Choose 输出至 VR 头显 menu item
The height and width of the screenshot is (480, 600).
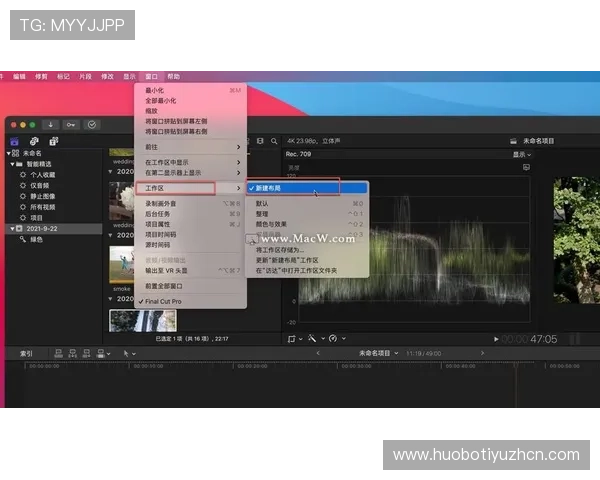click(190, 271)
